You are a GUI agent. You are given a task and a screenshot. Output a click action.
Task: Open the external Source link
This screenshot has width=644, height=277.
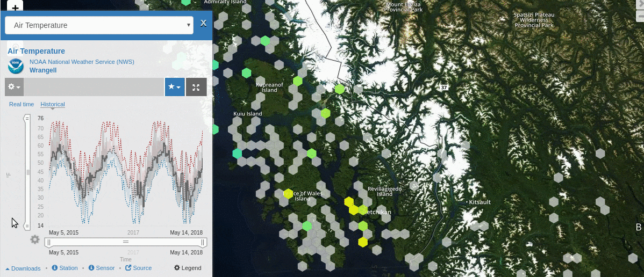[139, 268]
